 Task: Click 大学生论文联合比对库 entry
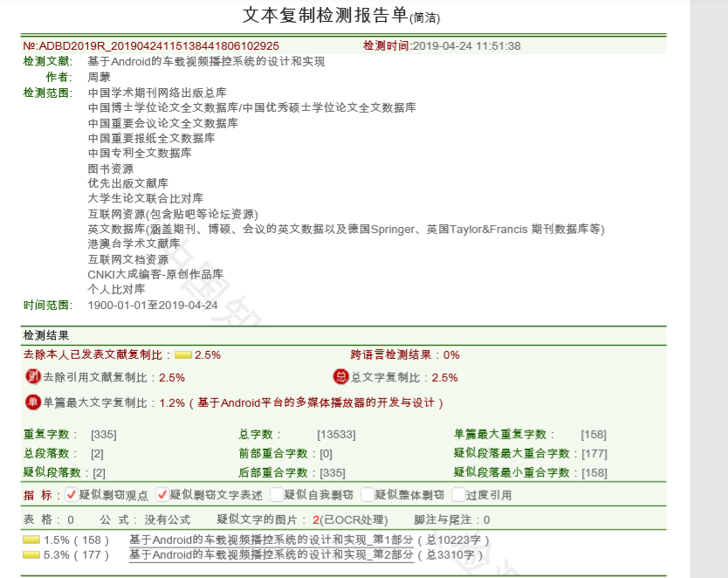click(x=145, y=198)
